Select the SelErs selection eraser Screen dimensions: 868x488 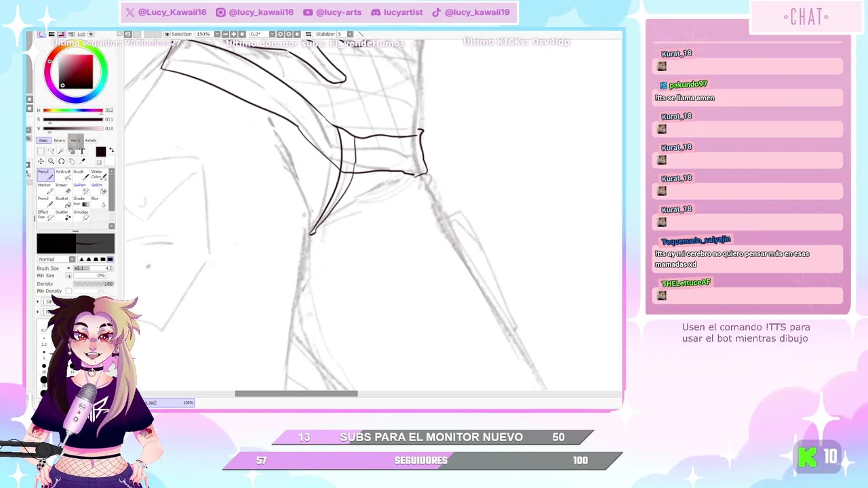coord(99,188)
